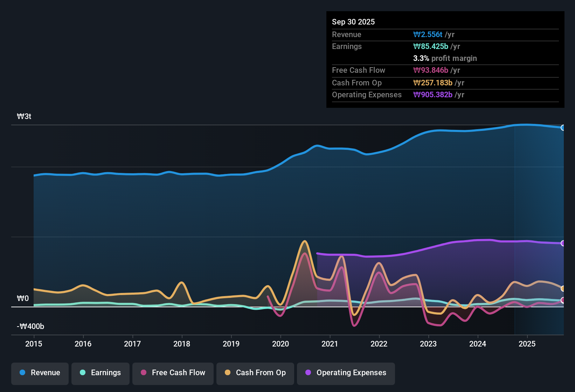This screenshot has width=575, height=392.
Task: Click the Cash From Op endpoint circle
Action: pyautogui.click(x=563, y=289)
